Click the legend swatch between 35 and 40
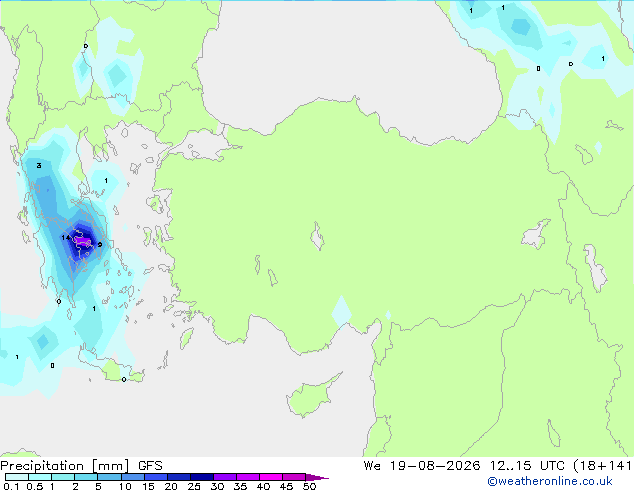 coord(247,477)
